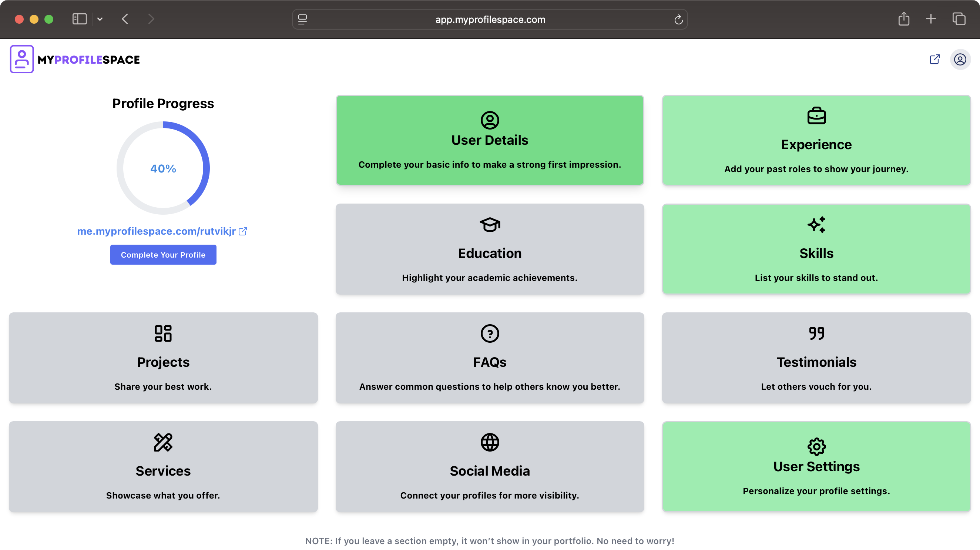Click the app.myprofilespace.com address bar
This screenshot has width=980, height=550.
pos(490,19)
